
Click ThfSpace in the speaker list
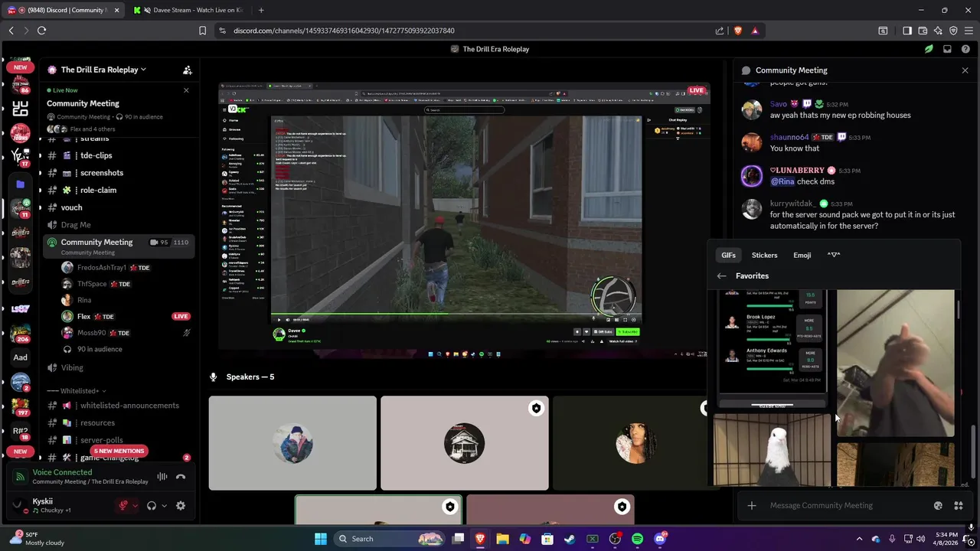click(92, 284)
